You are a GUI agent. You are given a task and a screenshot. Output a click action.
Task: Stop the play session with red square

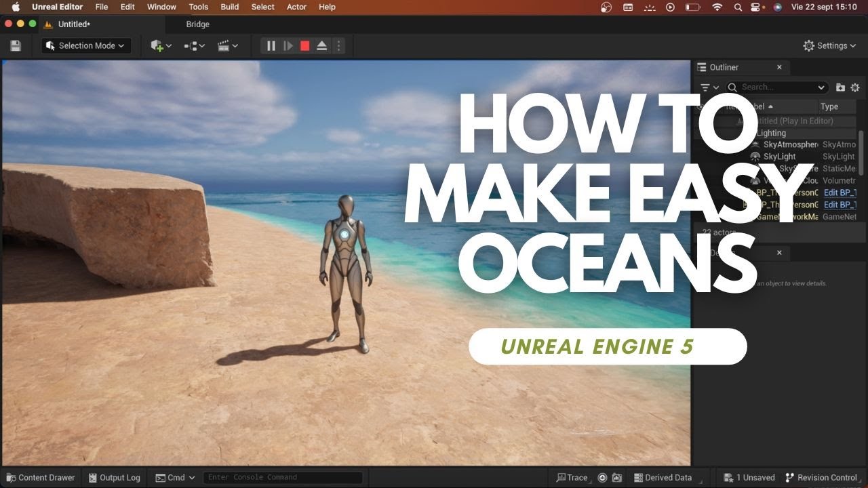(x=305, y=45)
